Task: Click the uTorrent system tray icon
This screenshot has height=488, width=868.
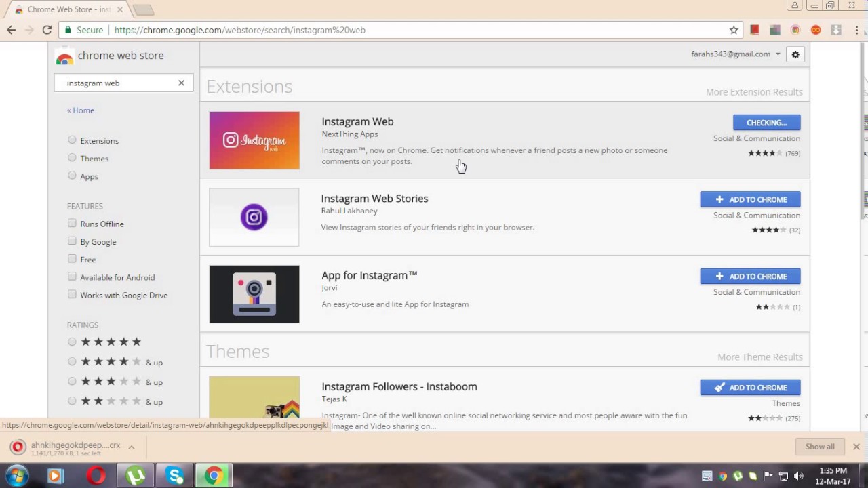Action: click(x=738, y=476)
